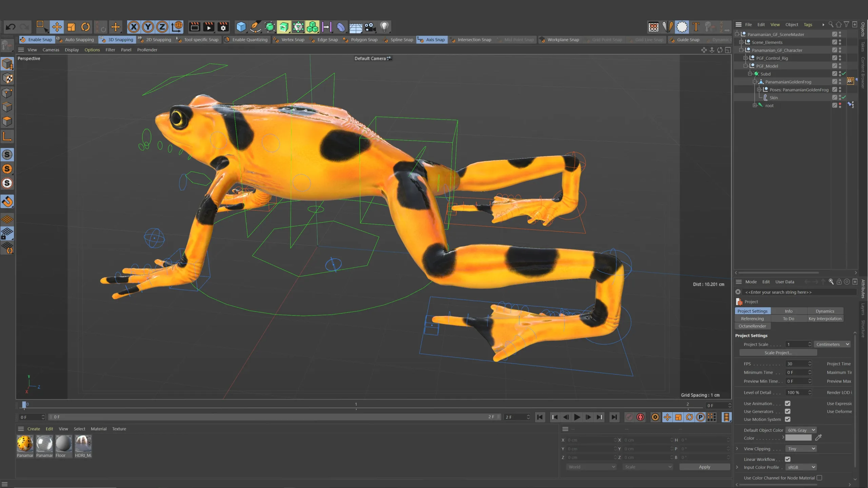The width and height of the screenshot is (868, 488).
Task: Select the Move tool
Action: [x=57, y=27]
